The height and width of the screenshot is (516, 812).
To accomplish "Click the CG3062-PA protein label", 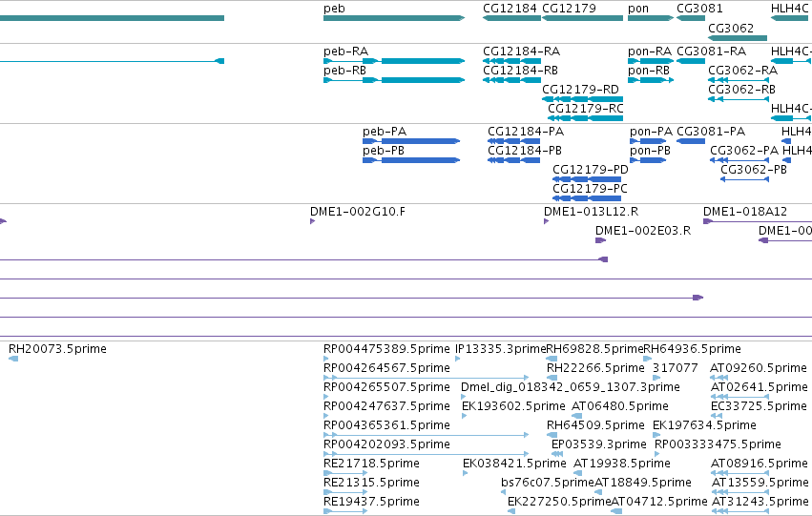I will coord(744,151).
